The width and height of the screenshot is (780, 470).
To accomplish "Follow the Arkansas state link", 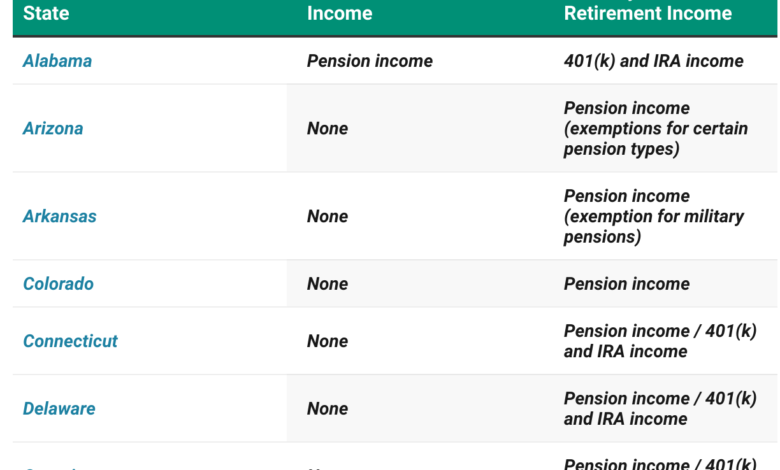I will 60,217.
